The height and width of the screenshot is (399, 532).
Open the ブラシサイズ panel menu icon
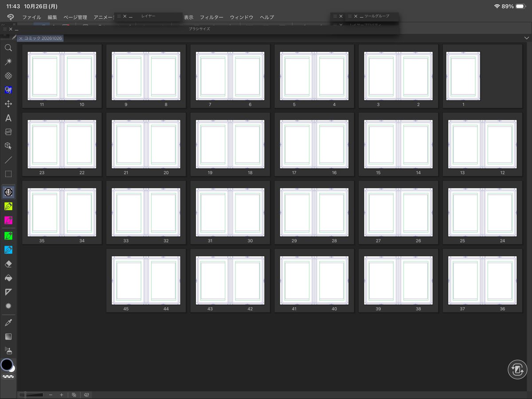[4, 29]
